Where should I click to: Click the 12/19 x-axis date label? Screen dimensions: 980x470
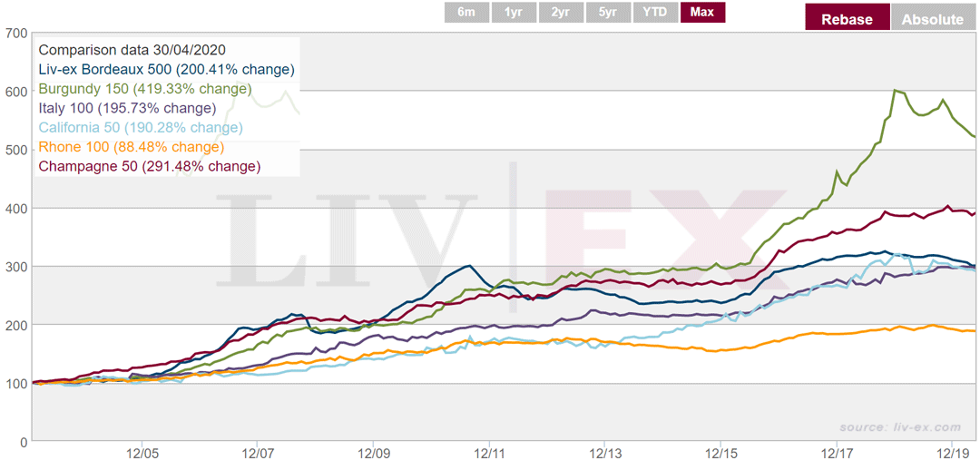(x=951, y=452)
